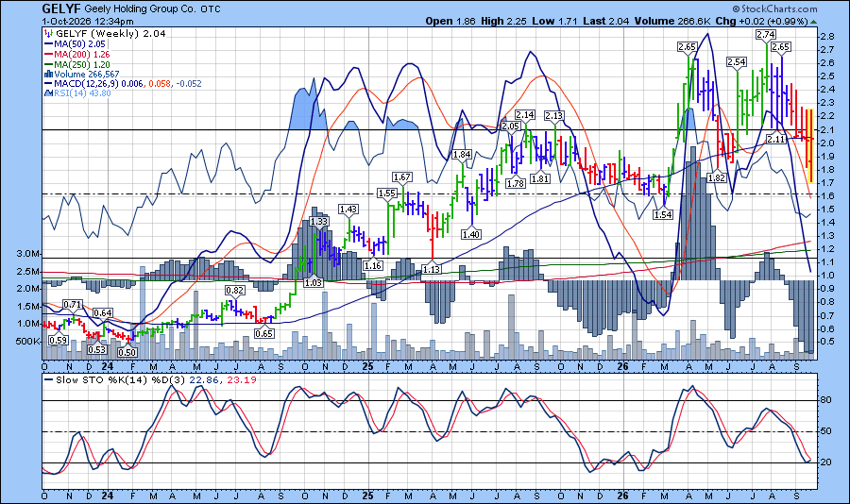Select the MA(50) blue line swatch
Image resolution: width=850 pixels, height=504 pixels.
point(48,44)
